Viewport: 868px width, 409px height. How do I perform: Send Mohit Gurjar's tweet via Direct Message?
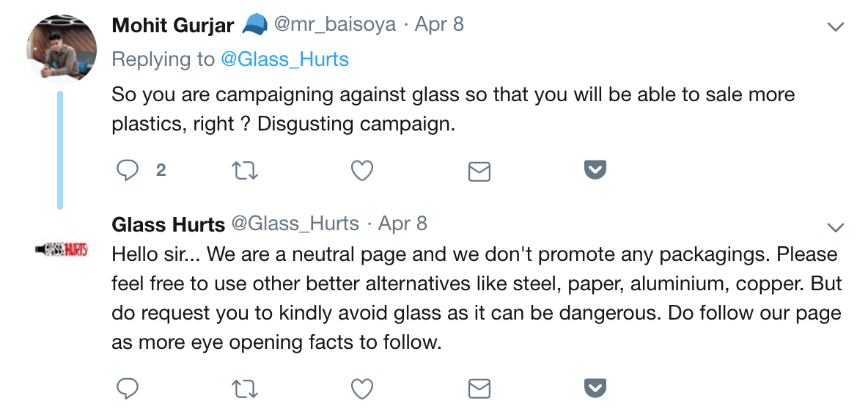pos(479,172)
